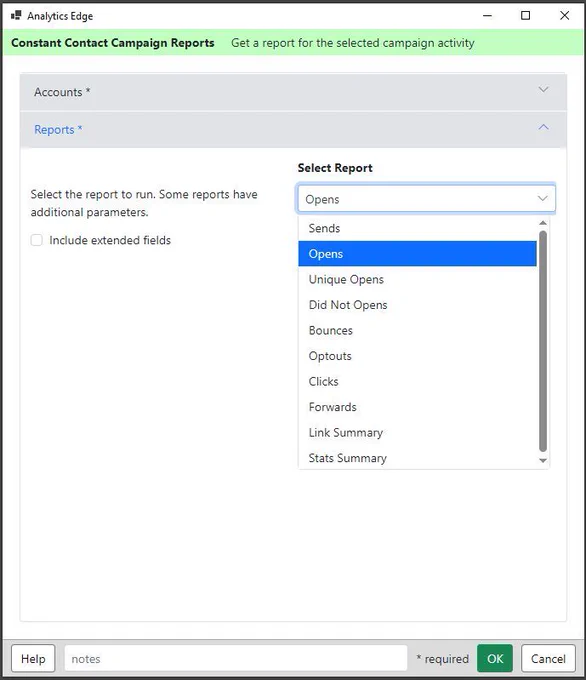Confirm with the green OK button
Image resolution: width=586 pixels, height=680 pixels.
495,658
